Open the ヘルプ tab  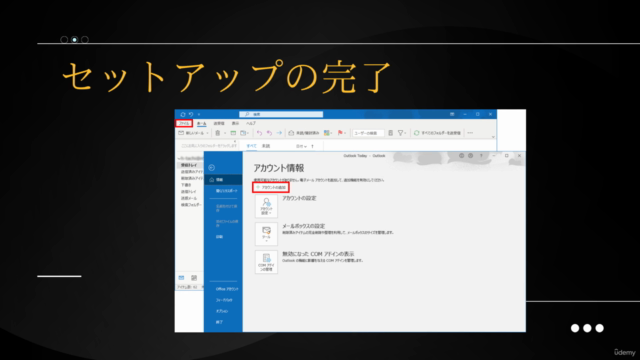pos(251,123)
